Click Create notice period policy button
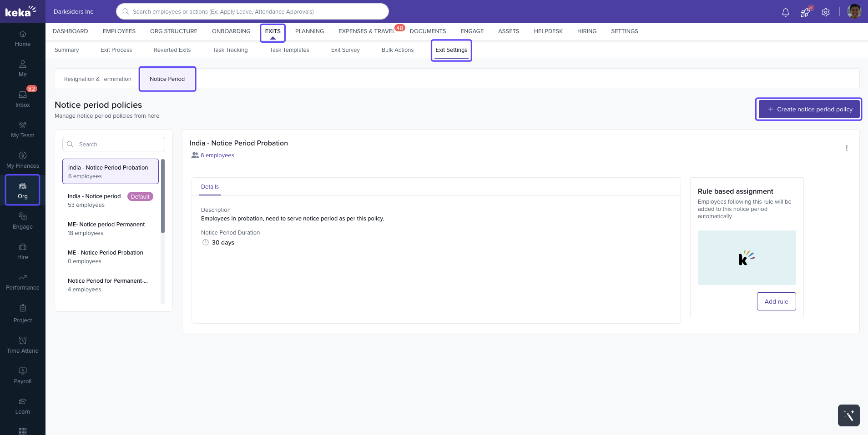 click(809, 109)
